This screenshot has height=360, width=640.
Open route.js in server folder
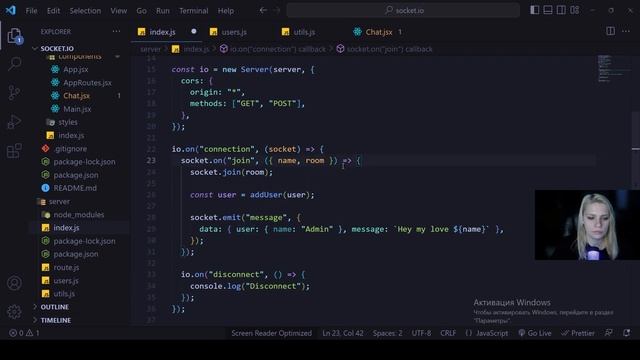pos(66,267)
